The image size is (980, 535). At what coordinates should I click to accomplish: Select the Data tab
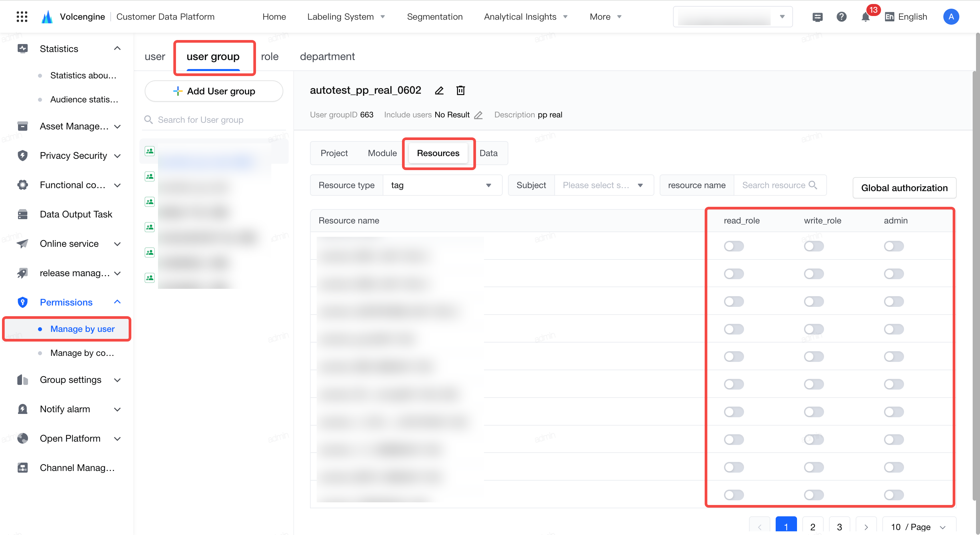tap(488, 153)
